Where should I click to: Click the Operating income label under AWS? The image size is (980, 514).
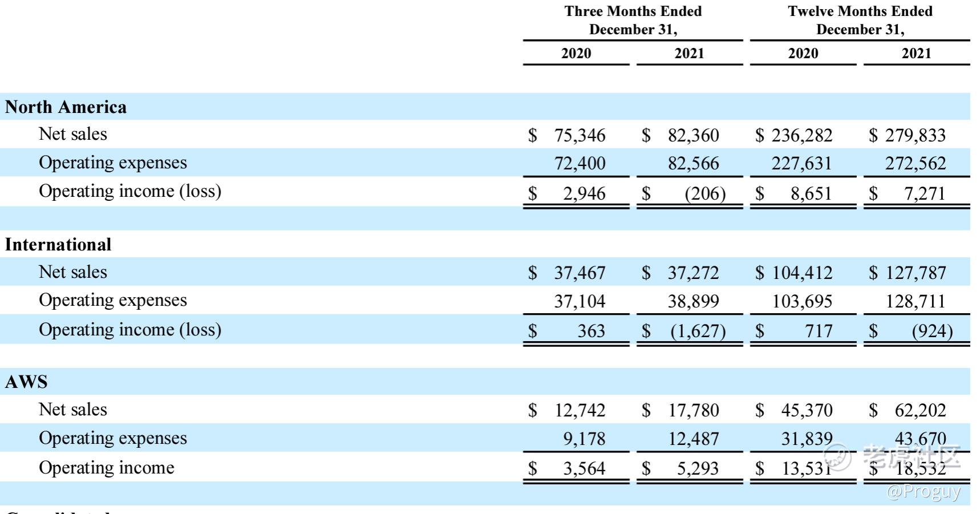(107, 468)
